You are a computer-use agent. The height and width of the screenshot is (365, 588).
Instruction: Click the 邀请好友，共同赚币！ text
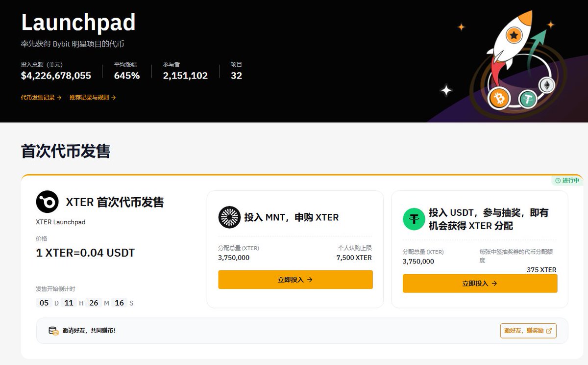[89, 331]
